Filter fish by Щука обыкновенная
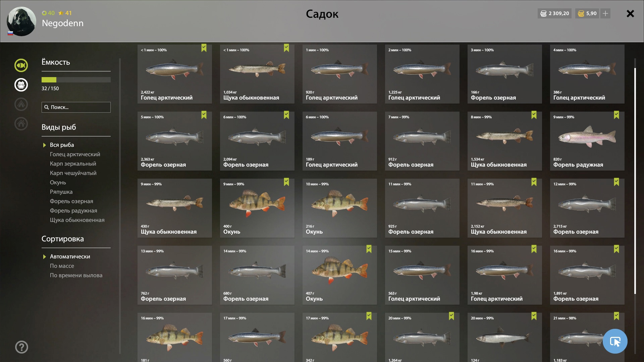The image size is (644, 362). tap(77, 220)
